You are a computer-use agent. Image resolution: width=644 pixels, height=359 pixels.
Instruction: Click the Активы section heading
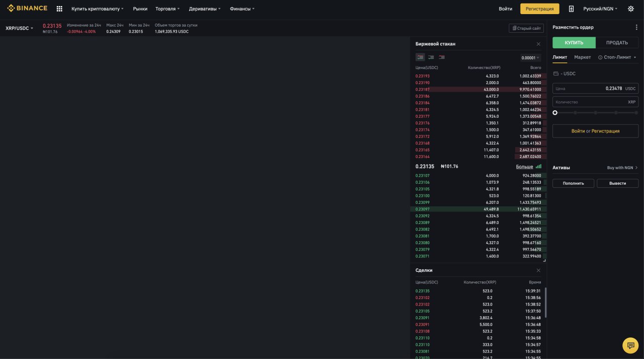point(561,168)
